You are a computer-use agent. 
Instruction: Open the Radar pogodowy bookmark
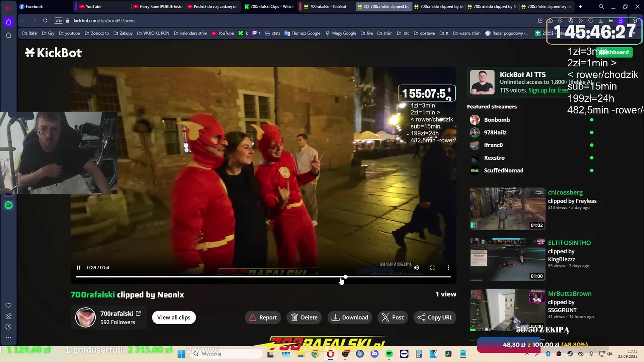click(507, 33)
